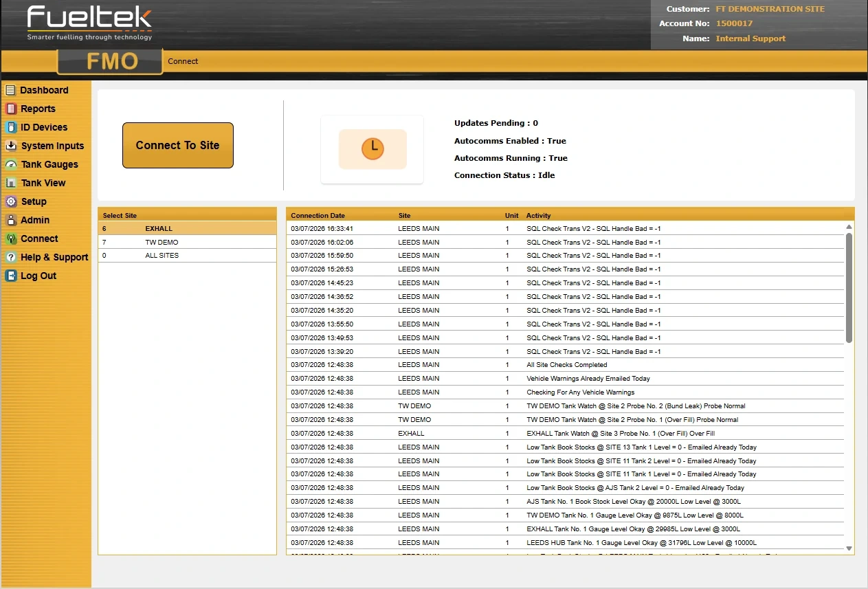Click the Connection Date column header
Viewport: 868px width, 589px height.
(x=318, y=215)
